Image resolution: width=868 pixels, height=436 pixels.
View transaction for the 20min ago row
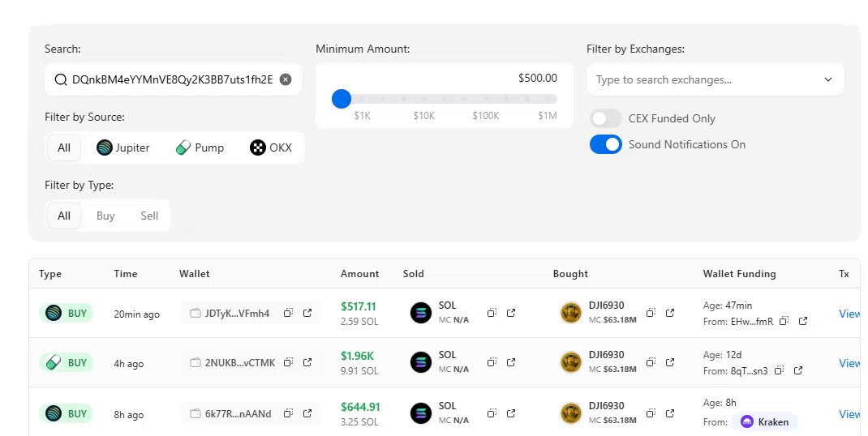point(849,314)
